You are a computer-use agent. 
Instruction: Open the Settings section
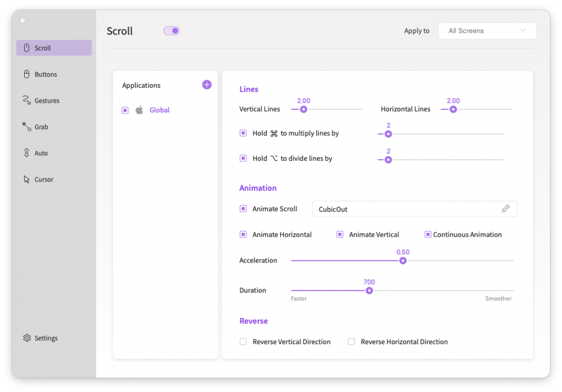click(x=54, y=338)
